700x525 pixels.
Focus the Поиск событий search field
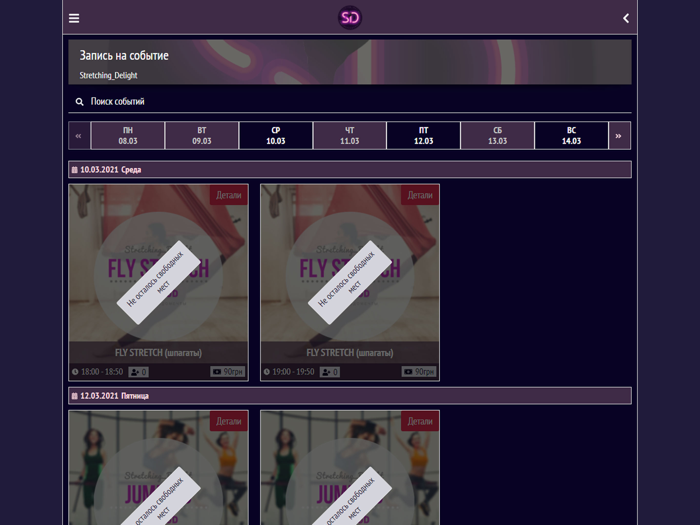pyautogui.click(x=350, y=102)
